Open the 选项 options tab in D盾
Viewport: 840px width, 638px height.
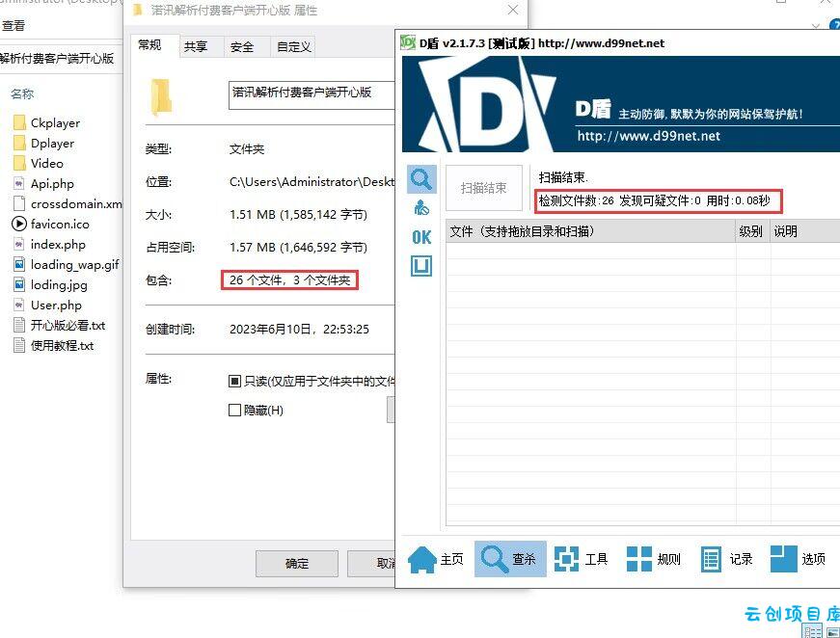pos(799,559)
